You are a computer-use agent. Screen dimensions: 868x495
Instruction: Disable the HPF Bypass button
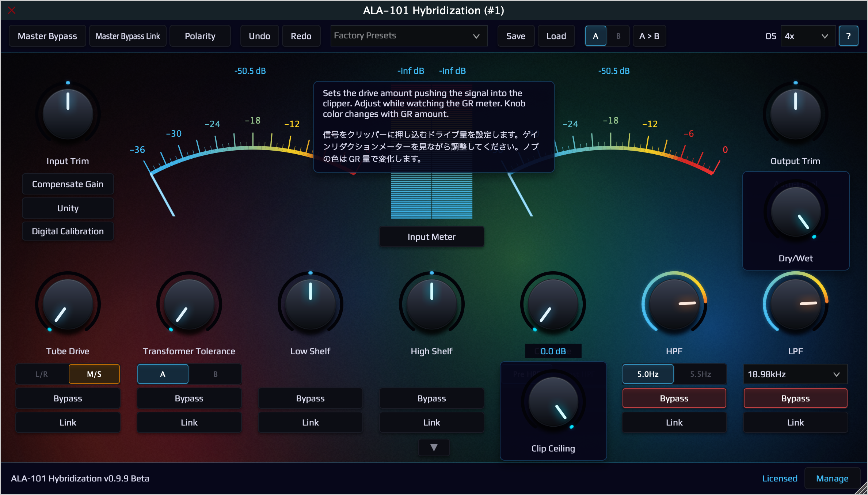pyautogui.click(x=674, y=398)
